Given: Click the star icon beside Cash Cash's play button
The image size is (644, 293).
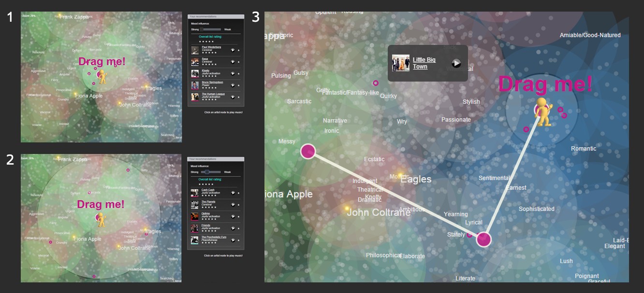Looking at the screenshot, I should (239, 193).
